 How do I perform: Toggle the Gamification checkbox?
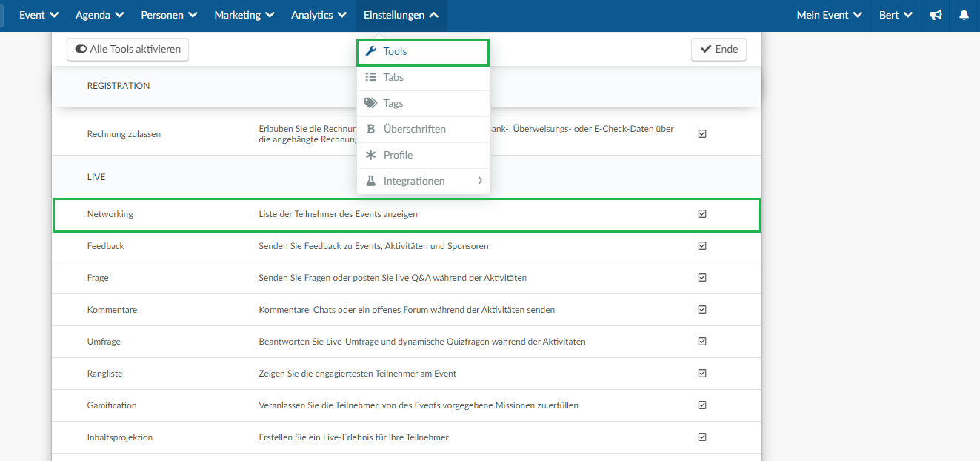702,405
